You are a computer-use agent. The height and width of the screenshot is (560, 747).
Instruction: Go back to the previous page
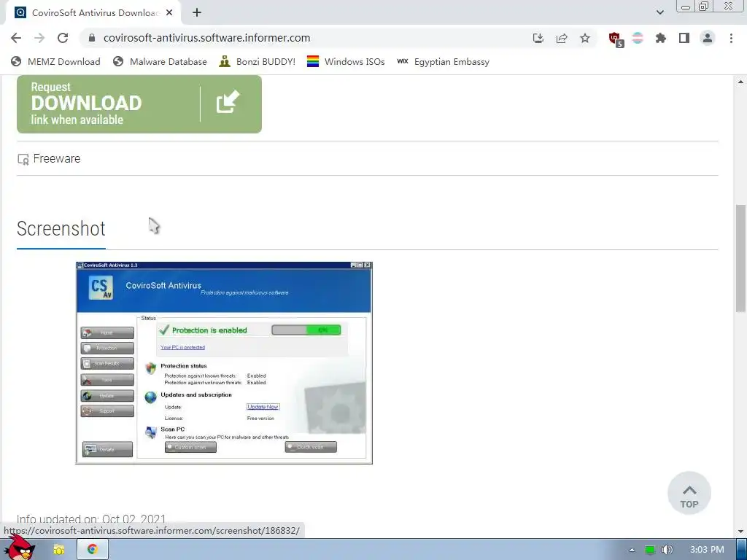coord(16,38)
